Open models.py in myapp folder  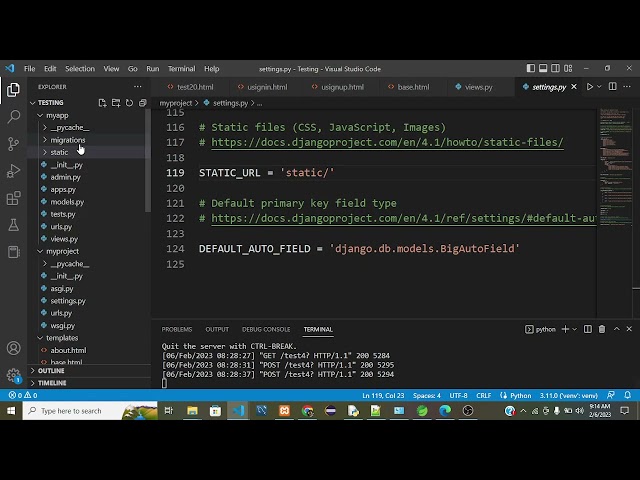67,202
